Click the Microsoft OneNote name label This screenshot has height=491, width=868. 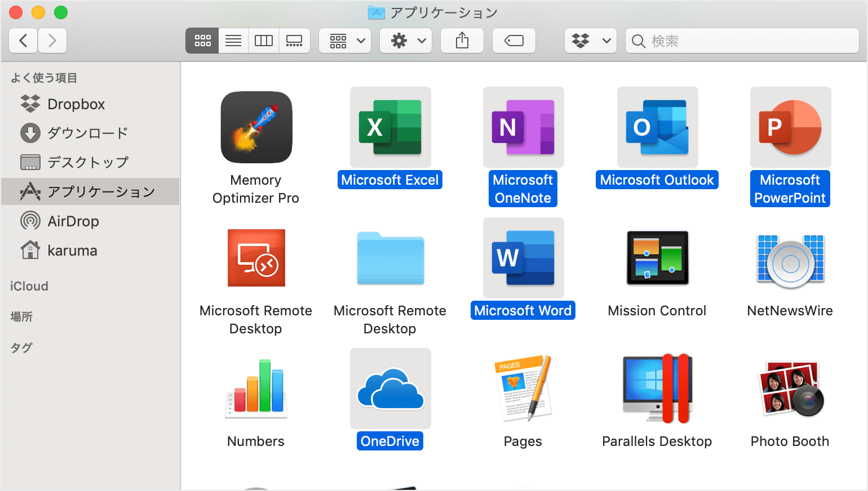click(523, 189)
